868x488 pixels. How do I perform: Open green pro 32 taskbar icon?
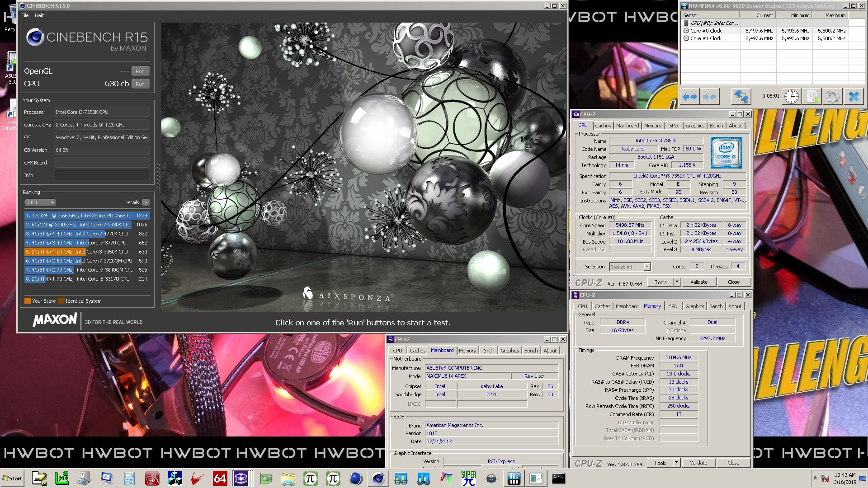click(x=62, y=479)
